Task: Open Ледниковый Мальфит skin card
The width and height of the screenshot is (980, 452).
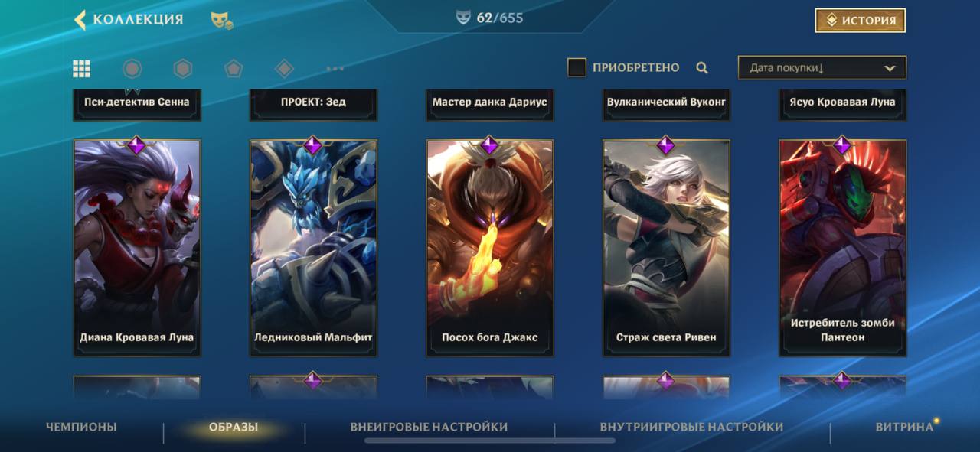Action: click(x=313, y=248)
